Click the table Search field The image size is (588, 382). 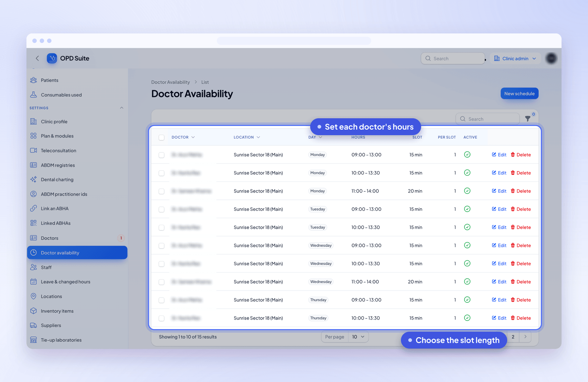pyautogui.click(x=487, y=119)
